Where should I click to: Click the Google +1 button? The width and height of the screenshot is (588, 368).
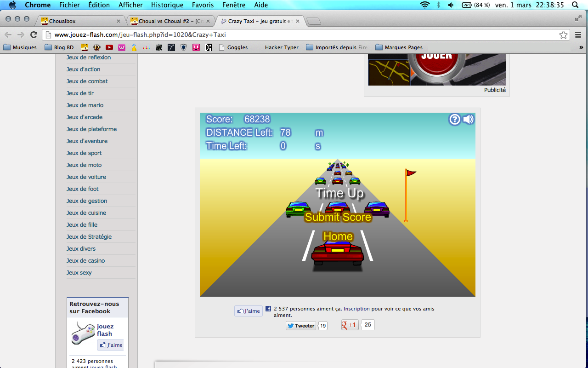(x=350, y=325)
